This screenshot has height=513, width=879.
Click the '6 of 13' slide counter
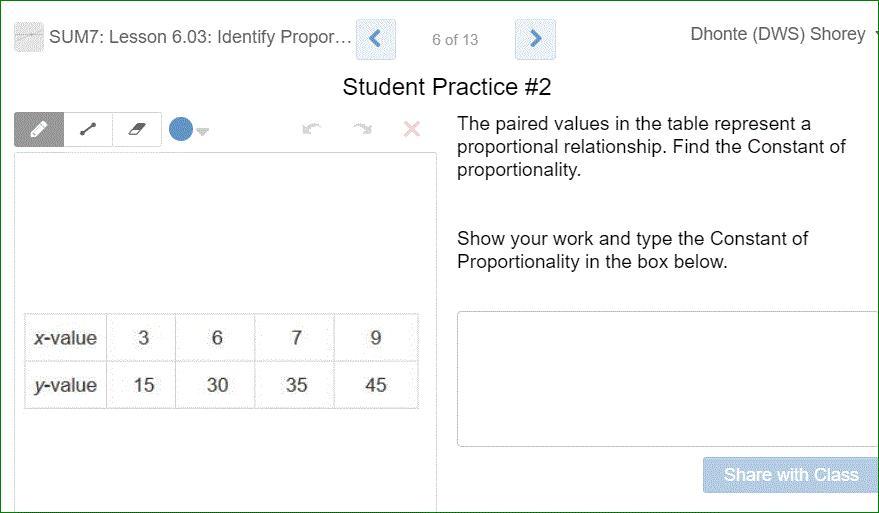455,40
